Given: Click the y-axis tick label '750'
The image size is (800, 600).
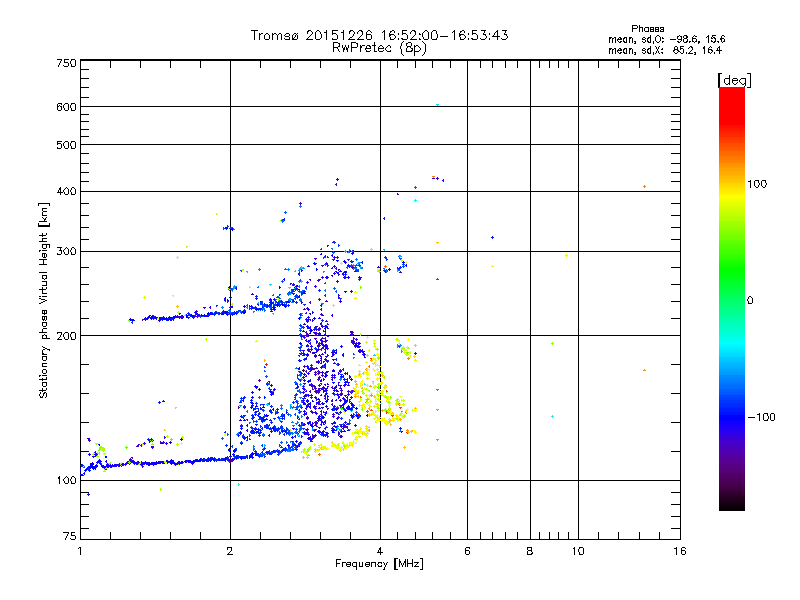Looking at the screenshot, I should tap(66, 63).
